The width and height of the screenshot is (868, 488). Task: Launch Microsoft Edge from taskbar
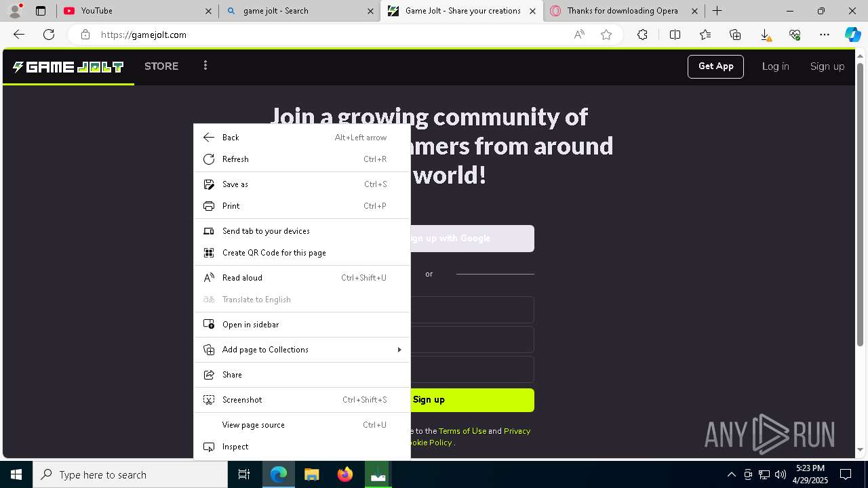pos(279,474)
